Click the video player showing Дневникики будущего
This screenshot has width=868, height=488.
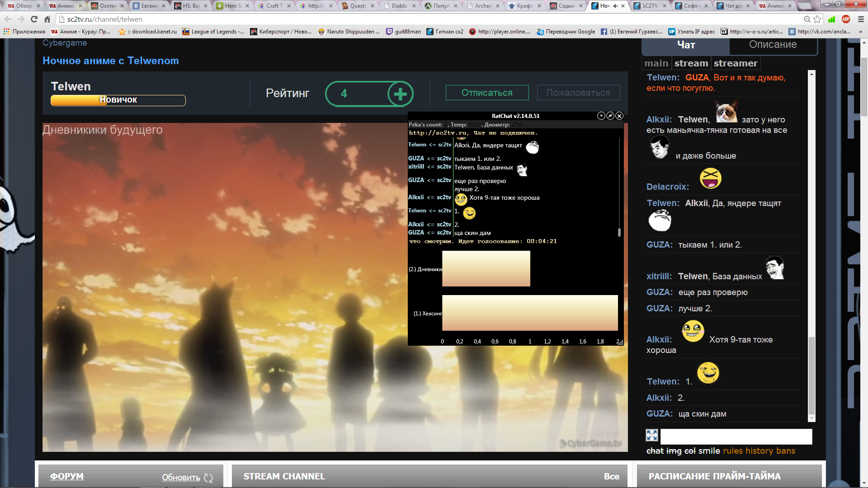(335, 287)
